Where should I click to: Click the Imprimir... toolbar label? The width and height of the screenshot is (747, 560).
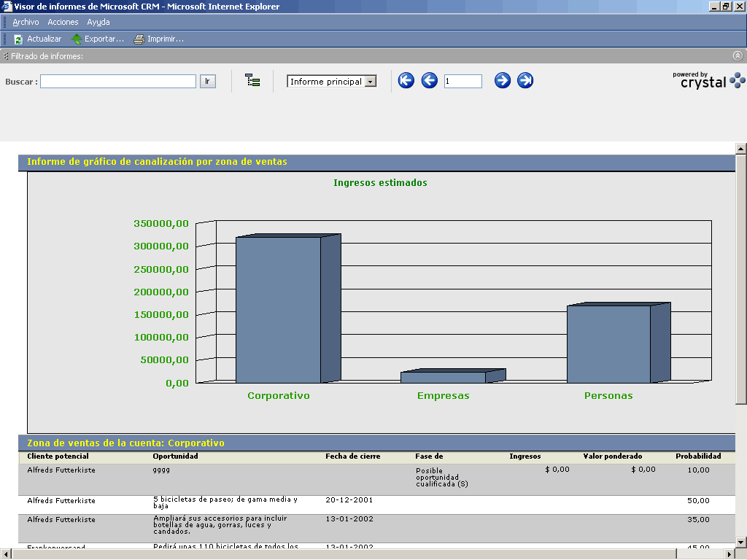click(x=166, y=39)
